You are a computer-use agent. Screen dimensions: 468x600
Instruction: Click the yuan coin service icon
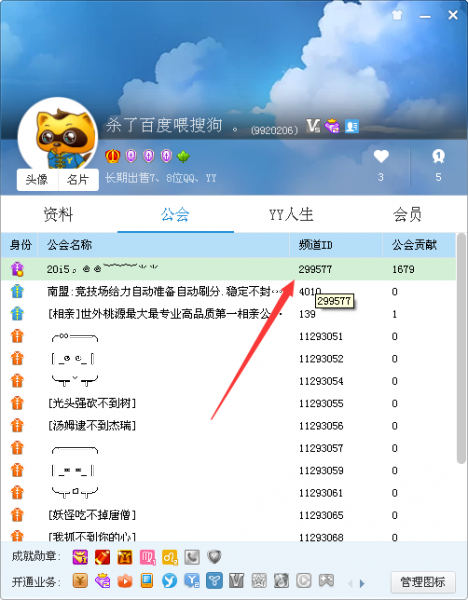coord(80,581)
